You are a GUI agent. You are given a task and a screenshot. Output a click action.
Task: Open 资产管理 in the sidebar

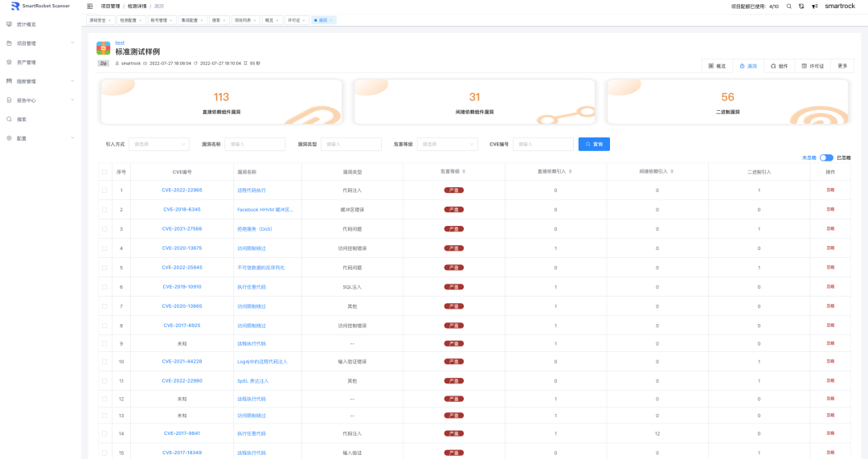click(x=27, y=62)
